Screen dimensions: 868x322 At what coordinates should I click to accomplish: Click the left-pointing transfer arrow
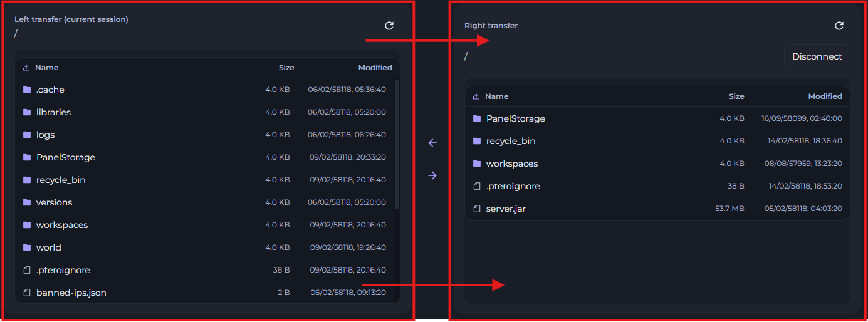432,143
